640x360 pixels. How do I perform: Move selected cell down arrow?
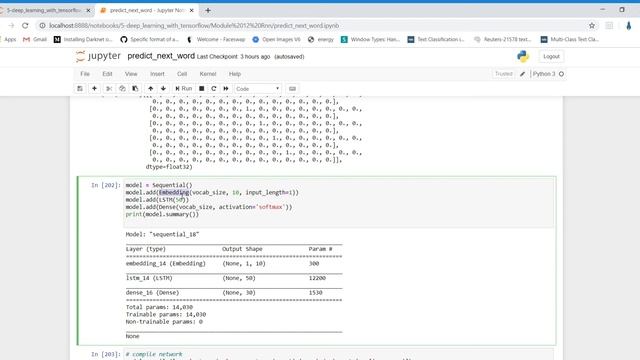click(x=163, y=89)
